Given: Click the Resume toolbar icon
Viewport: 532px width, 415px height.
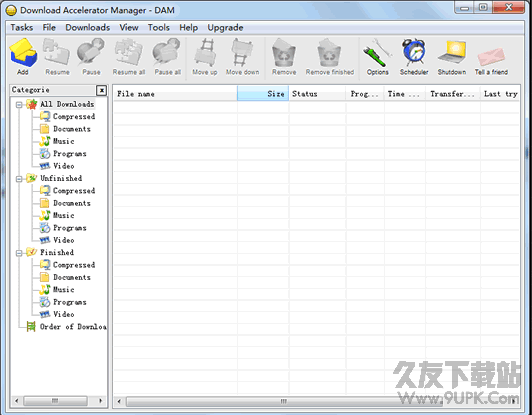Looking at the screenshot, I should pos(57,56).
